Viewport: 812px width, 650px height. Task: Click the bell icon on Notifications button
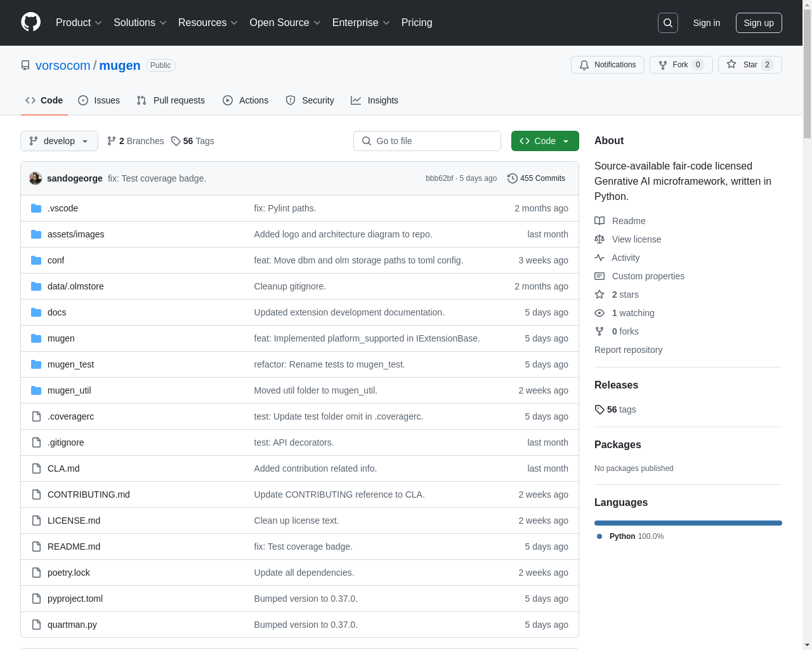584,65
